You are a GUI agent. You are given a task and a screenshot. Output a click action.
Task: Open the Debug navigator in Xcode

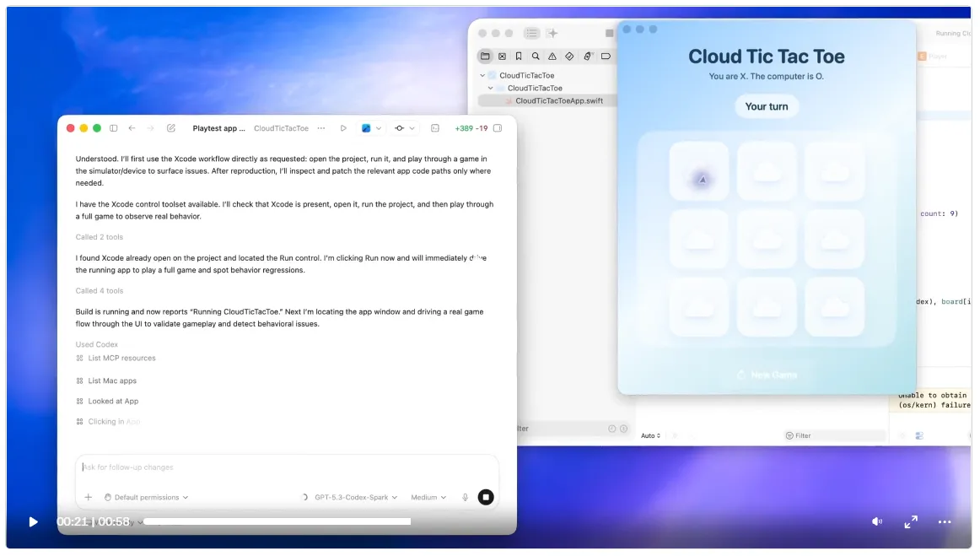click(588, 57)
